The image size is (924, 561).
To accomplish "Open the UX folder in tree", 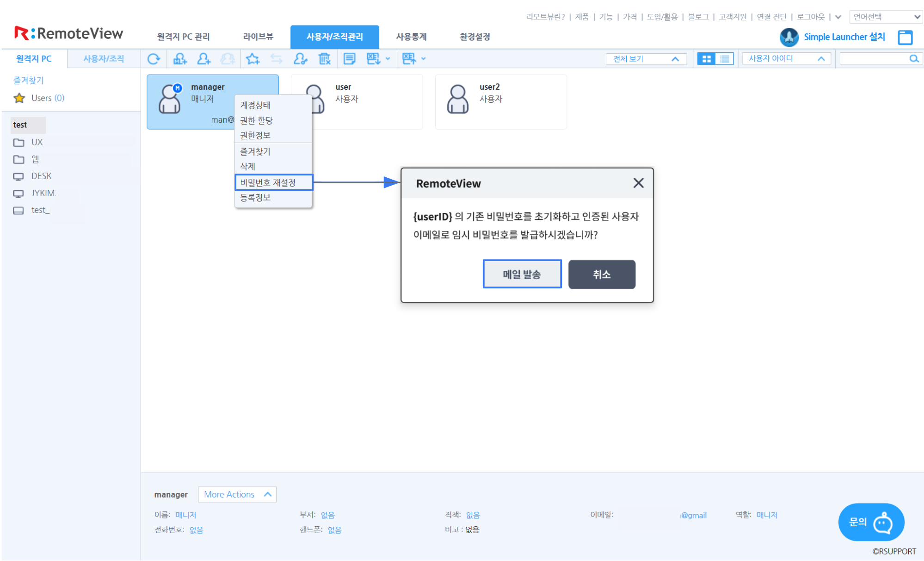I will click(x=37, y=142).
